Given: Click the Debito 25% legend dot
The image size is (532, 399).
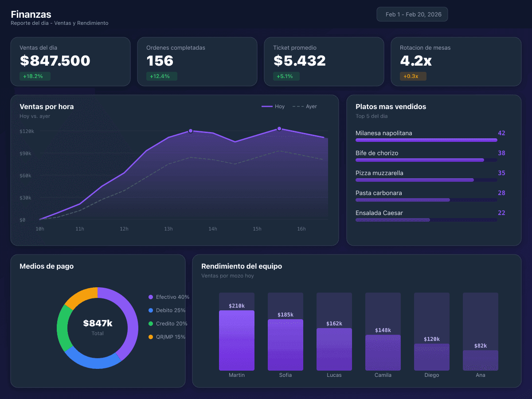Looking at the screenshot, I should point(151,310).
